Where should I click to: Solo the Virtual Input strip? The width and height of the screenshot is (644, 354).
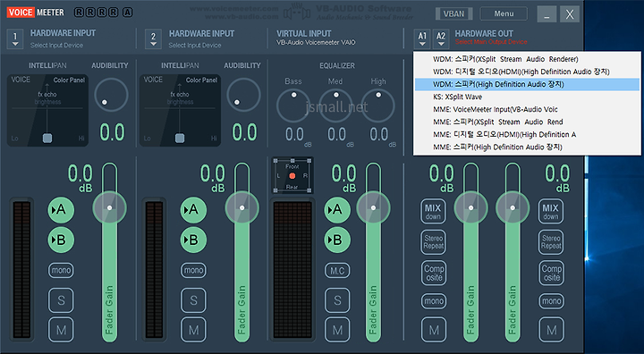[x=337, y=300]
